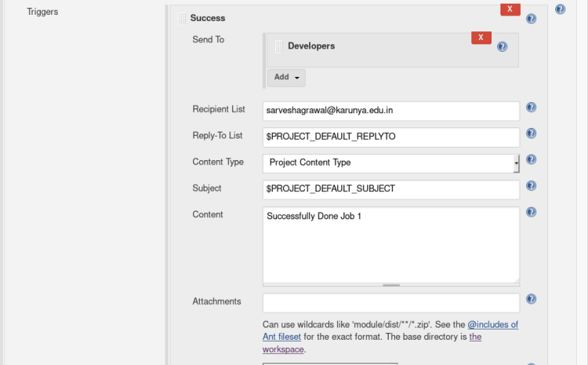Screen dimensions: 588x365
Task: Click help icon beside Attachments field
Action: pos(531,299)
